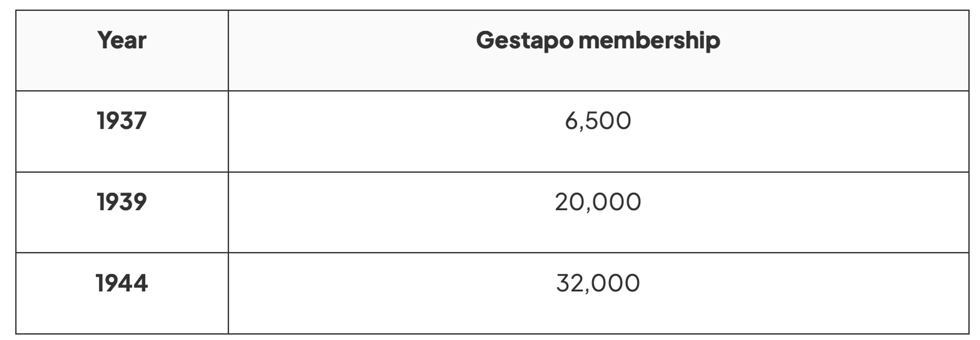The image size is (980, 340).
Task: Click the 1939 year cell
Action: [122, 202]
